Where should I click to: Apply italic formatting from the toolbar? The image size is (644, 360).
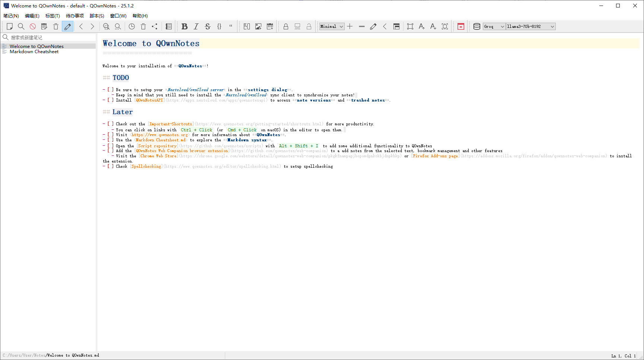click(196, 26)
